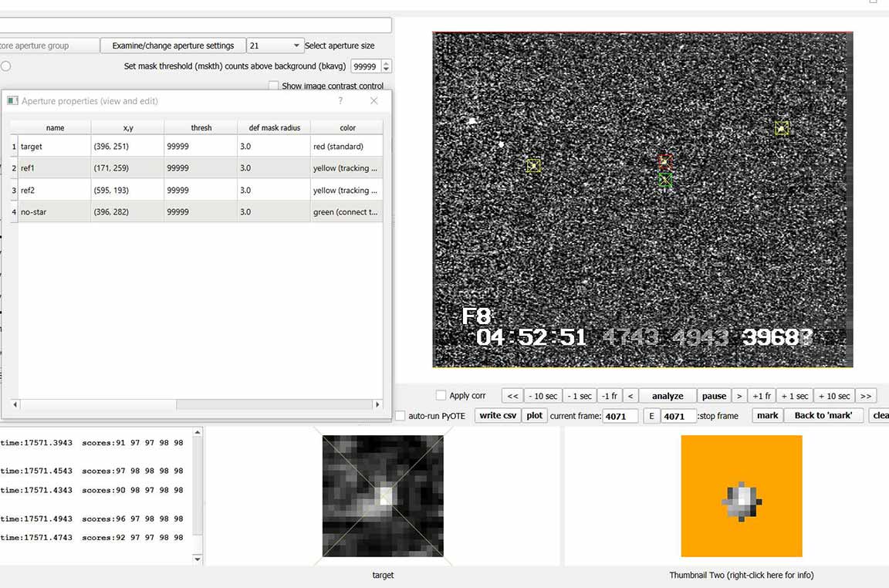Image resolution: width=889 pixels, height=588 pixels.
Task: Increase mask threshold with spinner up arrow
Action: 386,63
